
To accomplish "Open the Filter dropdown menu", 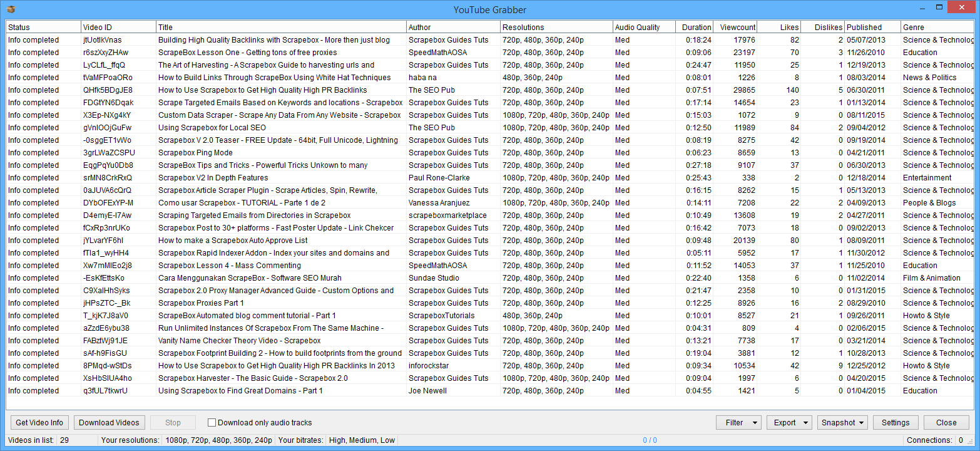I will coord(738,422).
